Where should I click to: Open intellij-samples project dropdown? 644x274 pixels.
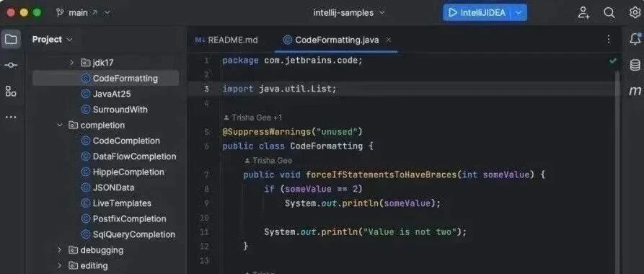point(349,13)
